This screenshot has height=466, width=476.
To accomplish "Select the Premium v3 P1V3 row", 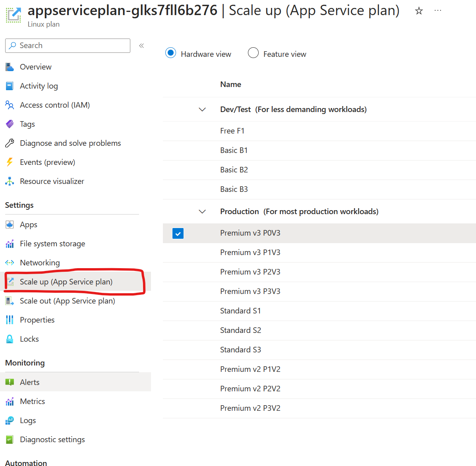I will click(319, 253).
